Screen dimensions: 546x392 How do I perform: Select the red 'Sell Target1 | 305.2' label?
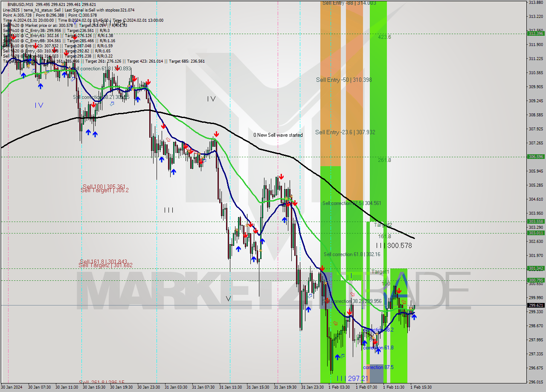click(x=105, y=190)
